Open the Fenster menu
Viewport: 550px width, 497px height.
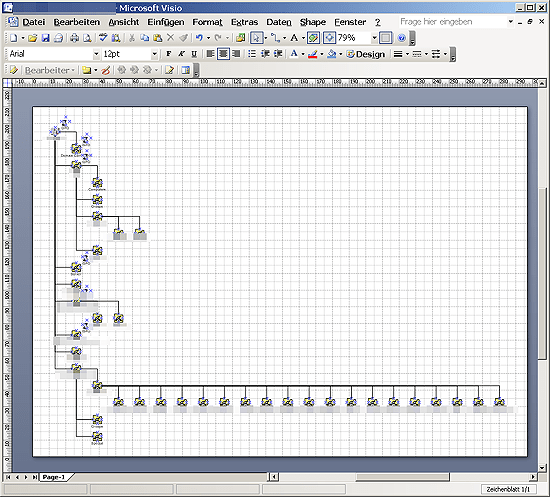click(x=350, y=22)
